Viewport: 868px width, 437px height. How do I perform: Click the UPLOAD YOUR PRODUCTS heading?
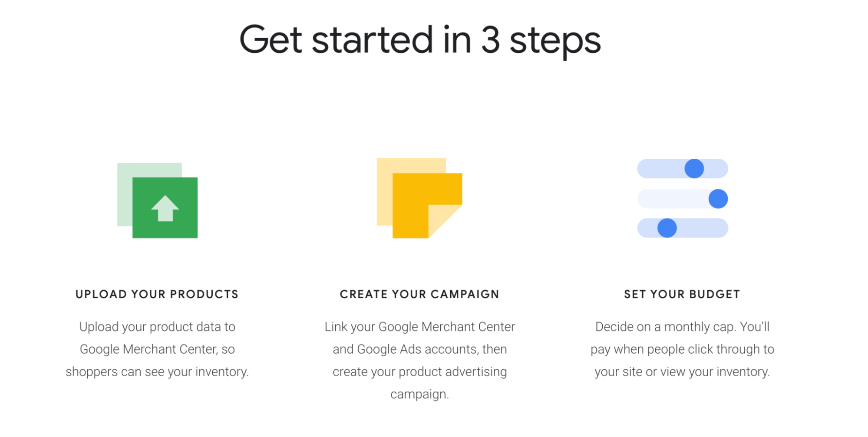(157, 294)
